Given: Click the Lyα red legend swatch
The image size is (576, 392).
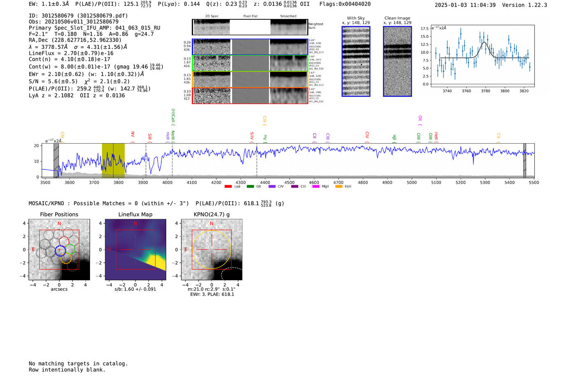Looking at the screenshot, I should [x=228, y=186].
